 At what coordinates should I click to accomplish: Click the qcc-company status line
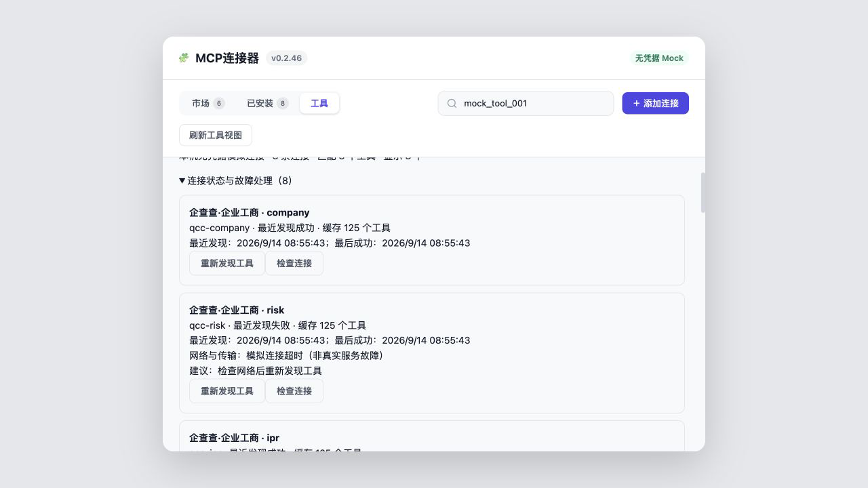pos(290,228)
